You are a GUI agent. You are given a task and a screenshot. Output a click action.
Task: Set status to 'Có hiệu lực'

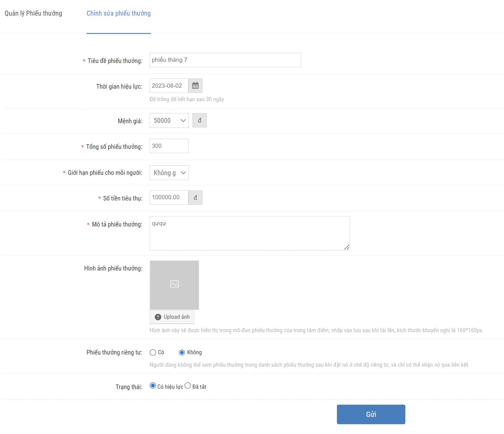pos(153,386)
